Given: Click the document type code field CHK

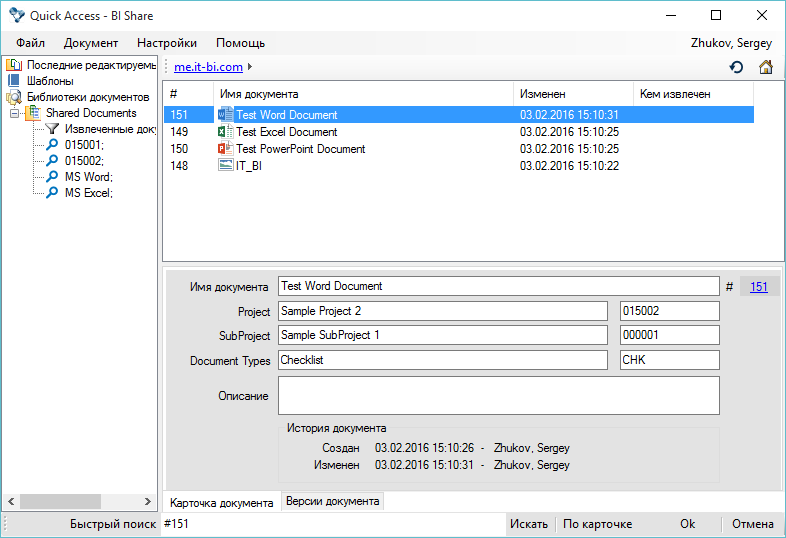Looking at the screenshot, I should click(x=670, y=360).
